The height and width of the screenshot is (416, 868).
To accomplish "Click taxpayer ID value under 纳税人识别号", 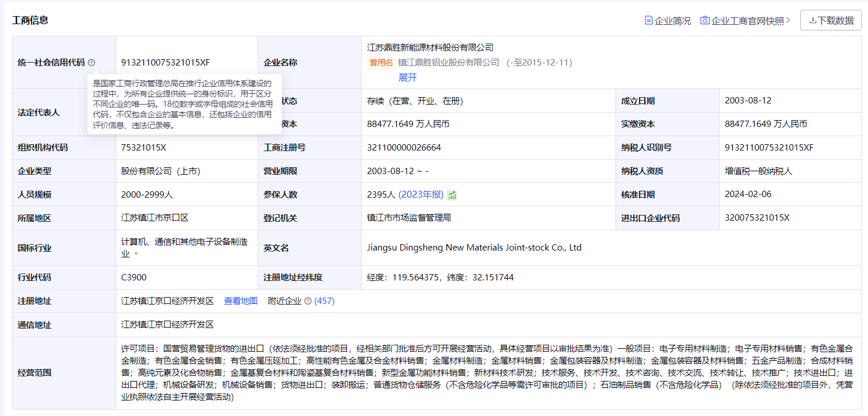I will click(770, 148).
